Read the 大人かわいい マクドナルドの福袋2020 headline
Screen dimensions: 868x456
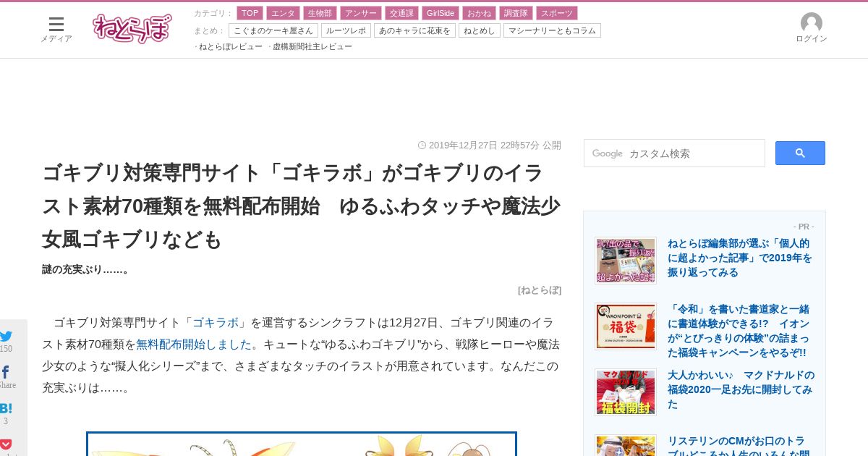(x=741, y=389)
